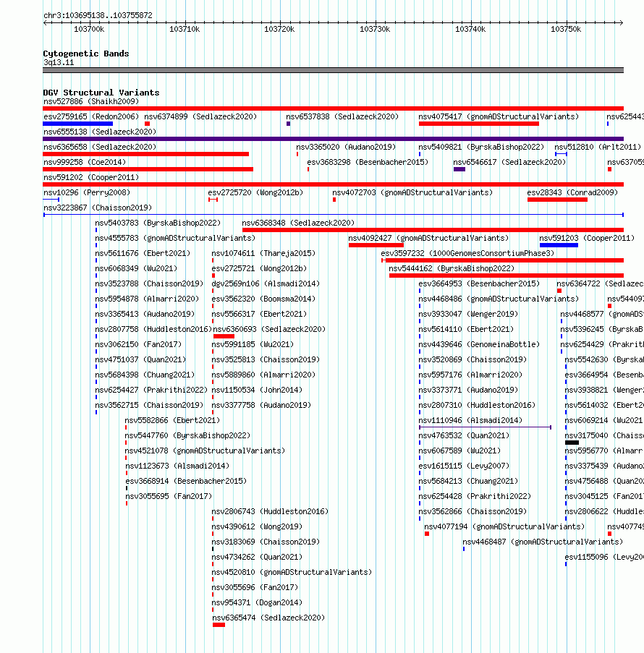Click the nsv527886 (Shaikh2009) variant label

coord(91,101)
